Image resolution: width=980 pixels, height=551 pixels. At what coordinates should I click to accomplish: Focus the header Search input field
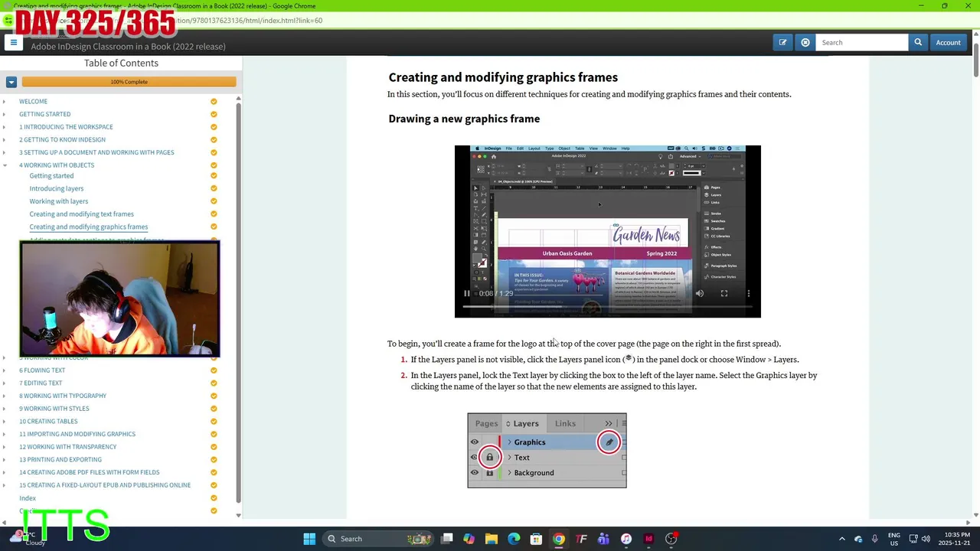click(861, 43)
